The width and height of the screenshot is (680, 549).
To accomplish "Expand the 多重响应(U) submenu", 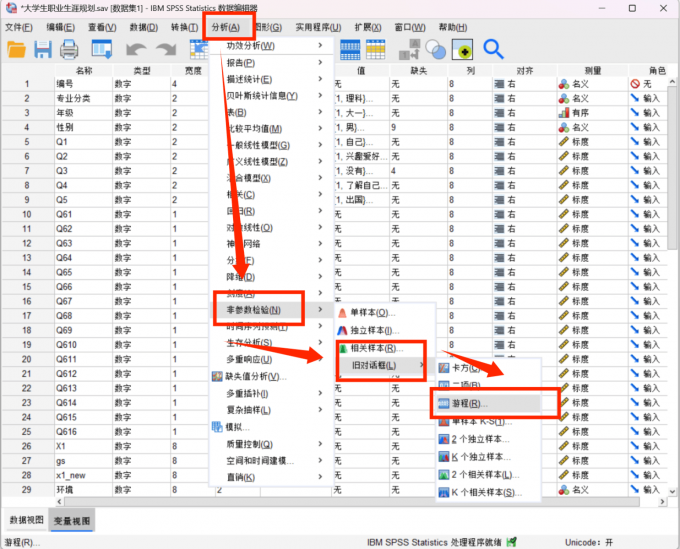I will pyautogui.click(x=320, y=359).
